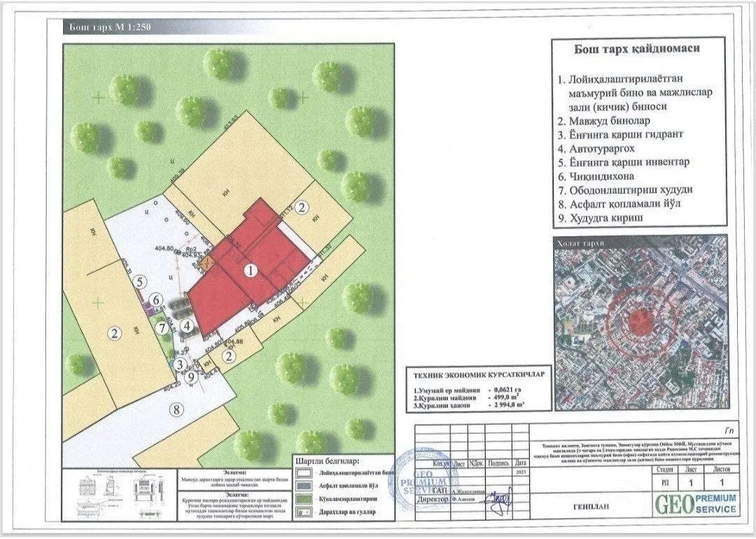The height and width of the screenshot is (539, 756).
Task: Click the GEO Premium Service logo
Action: (696, 504)
